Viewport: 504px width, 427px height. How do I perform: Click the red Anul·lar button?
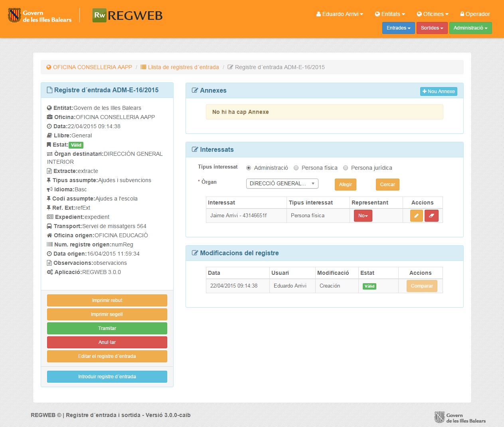click(x=107, y=342)
